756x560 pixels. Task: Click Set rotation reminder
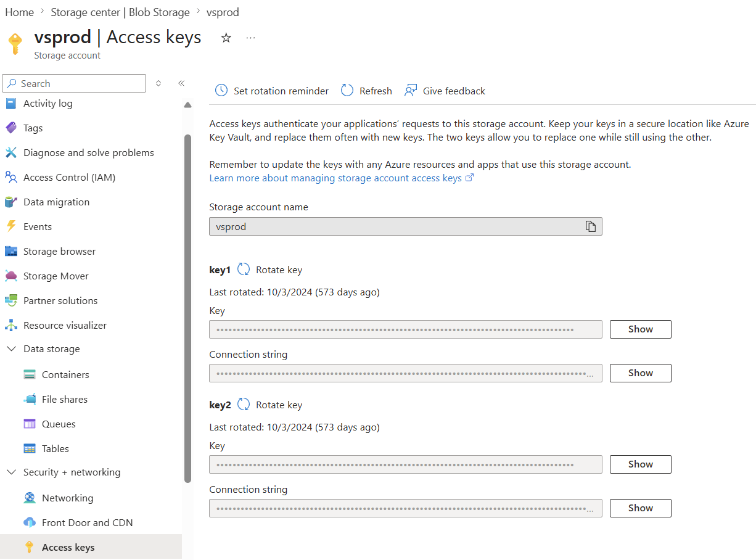(281, 91)
